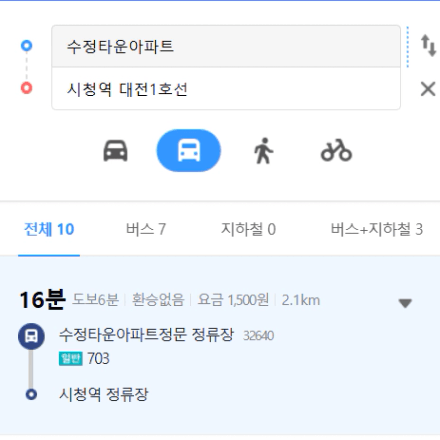Open the 전체 10 tab
This screenshot has height=440, width=440.
tap(49, 229)
